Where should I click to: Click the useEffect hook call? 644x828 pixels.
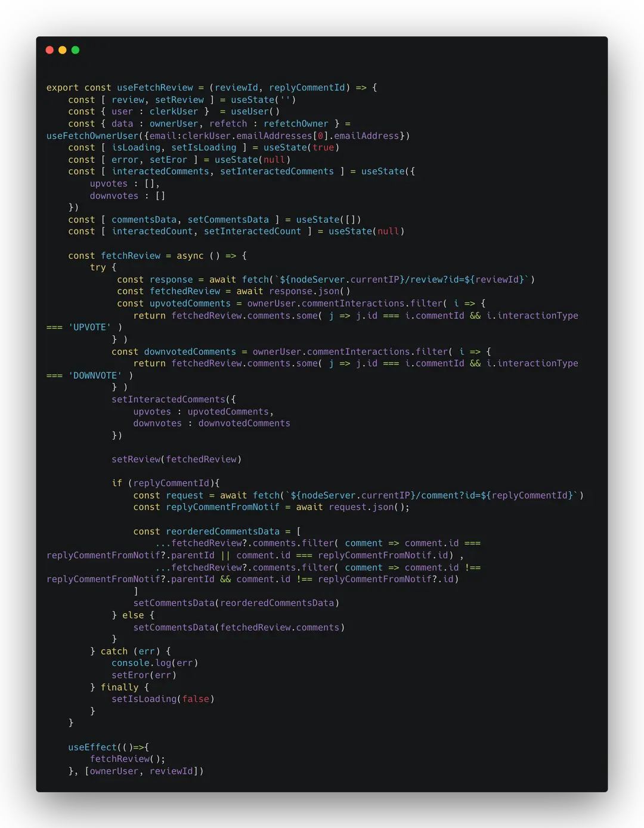(x=92, y=747)
